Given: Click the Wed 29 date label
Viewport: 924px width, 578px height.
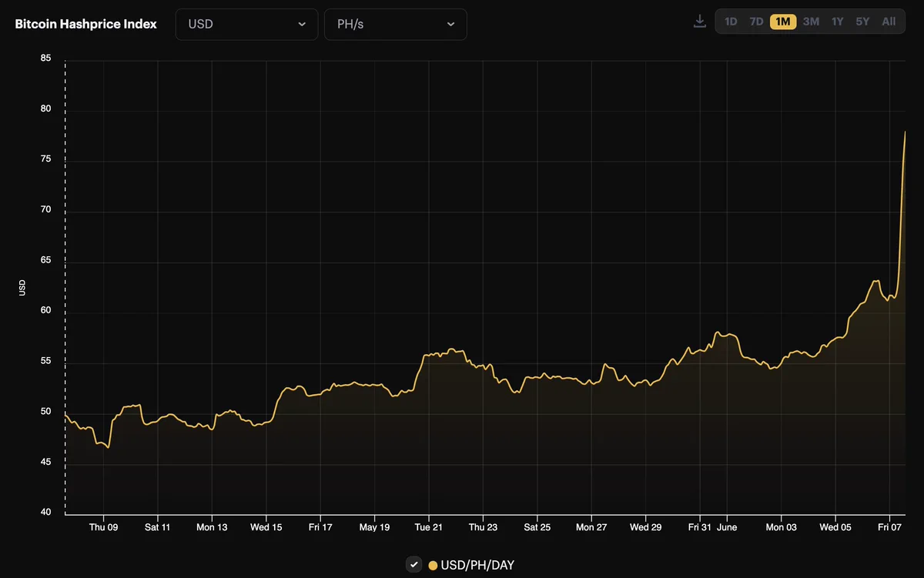Looking at the screenshot, I should pos(645,527).
